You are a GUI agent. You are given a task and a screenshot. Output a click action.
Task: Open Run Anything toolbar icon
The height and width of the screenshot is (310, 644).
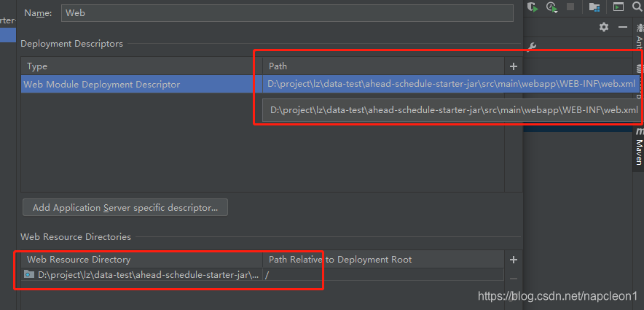click(x=618, y=7)
